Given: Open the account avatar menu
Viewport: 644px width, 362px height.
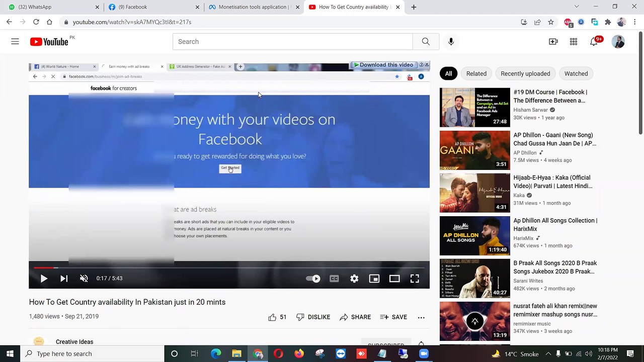Looking at the screenshot, I should [618, 42].
